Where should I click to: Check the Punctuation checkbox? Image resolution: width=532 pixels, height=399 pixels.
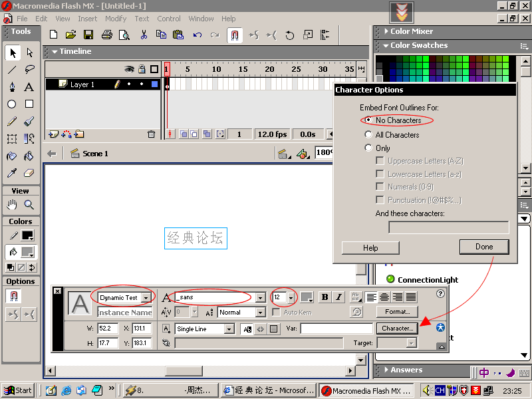click(380, 200)
